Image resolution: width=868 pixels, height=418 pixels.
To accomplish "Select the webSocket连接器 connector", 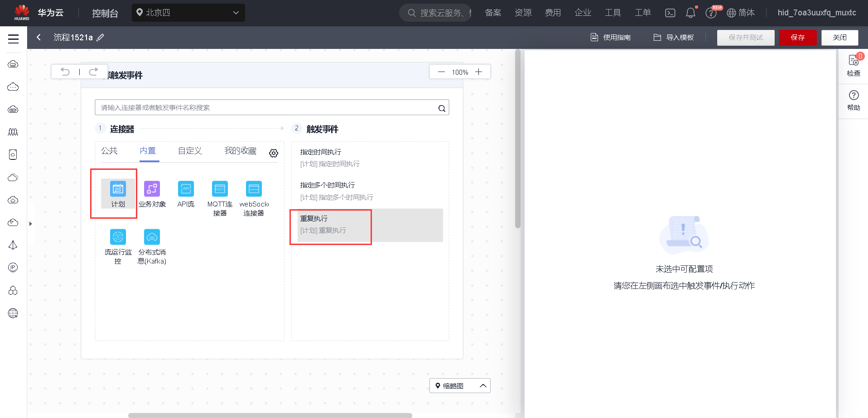I will (254, 198).
